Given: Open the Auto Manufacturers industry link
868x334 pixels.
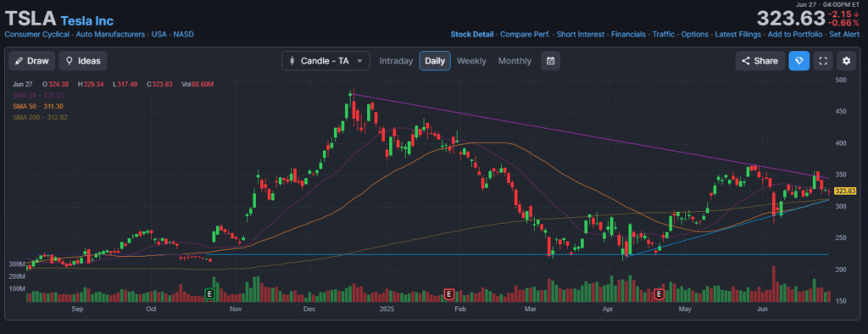Looking at the screenshot, I should pyautogui.click(x=110, y=35).
